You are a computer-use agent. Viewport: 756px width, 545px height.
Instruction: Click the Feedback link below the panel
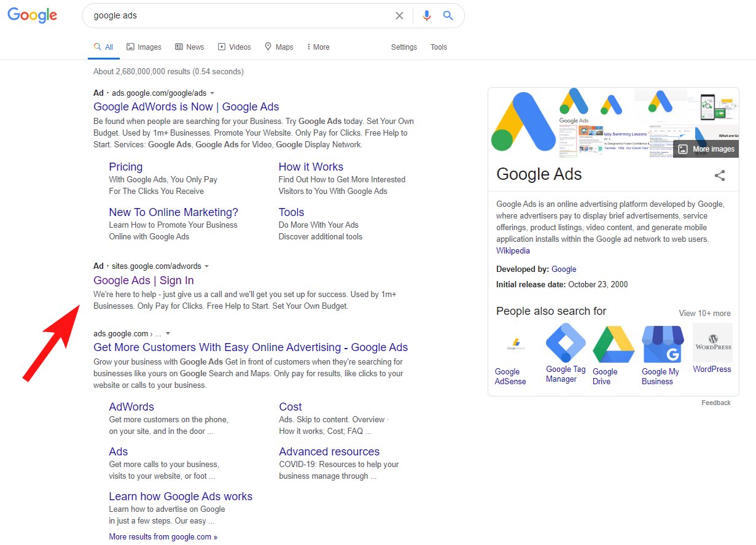(x=716, y=403)
